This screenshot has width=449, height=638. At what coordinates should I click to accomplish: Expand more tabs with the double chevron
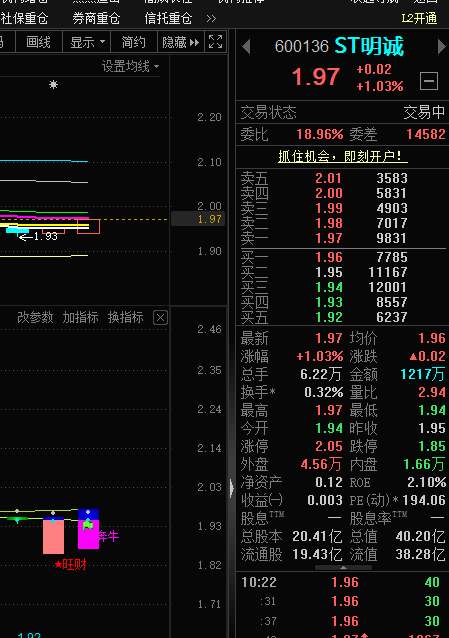[x=211, y=19]
